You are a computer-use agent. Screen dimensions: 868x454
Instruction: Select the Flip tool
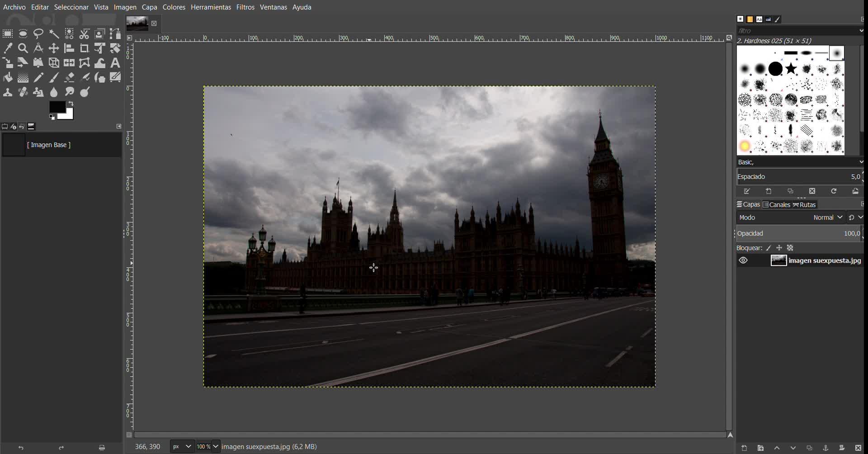click(69, 63)
